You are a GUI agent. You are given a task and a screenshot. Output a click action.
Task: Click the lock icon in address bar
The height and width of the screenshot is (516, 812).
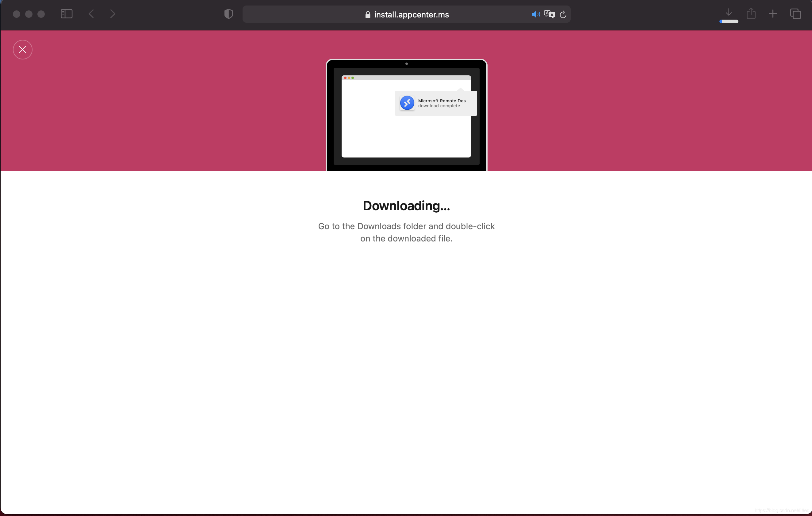[368, 14]
